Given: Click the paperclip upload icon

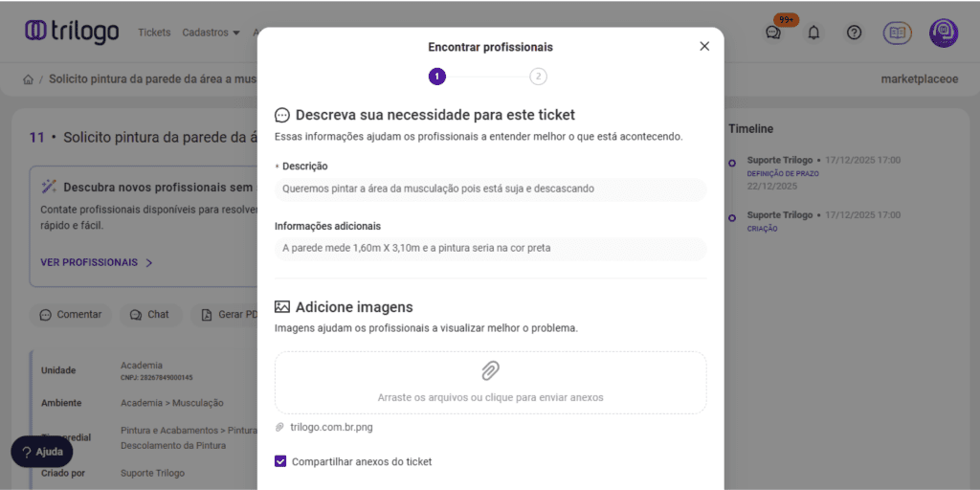Looking at the screenshot, I should [x=490, y=371].
